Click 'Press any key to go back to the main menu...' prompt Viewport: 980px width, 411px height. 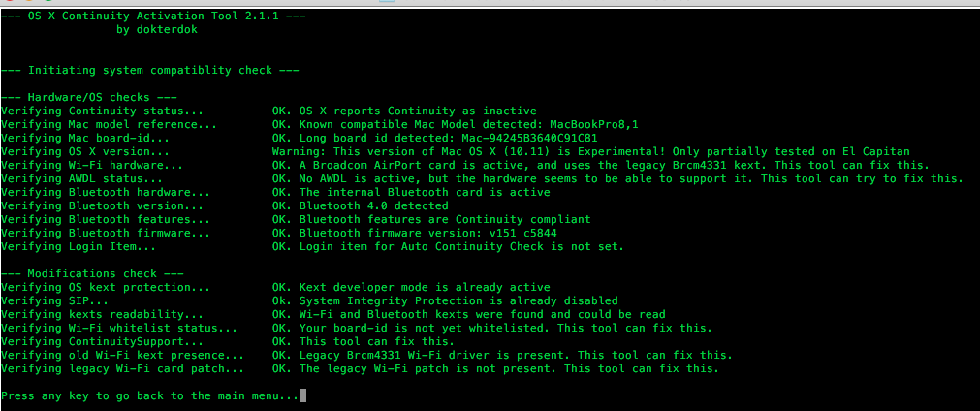pyautogui.click(x=150, y=396)
